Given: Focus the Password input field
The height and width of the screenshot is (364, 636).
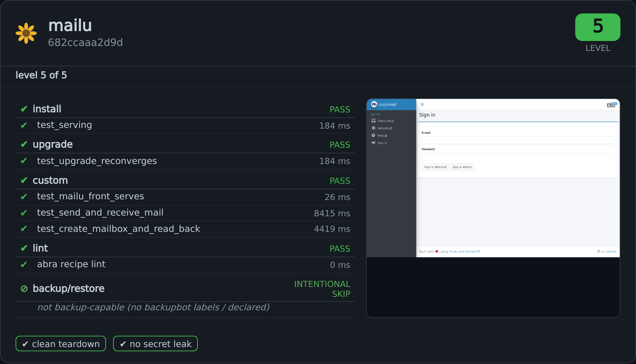Looking at the screenshot, I should pos(518,157).
